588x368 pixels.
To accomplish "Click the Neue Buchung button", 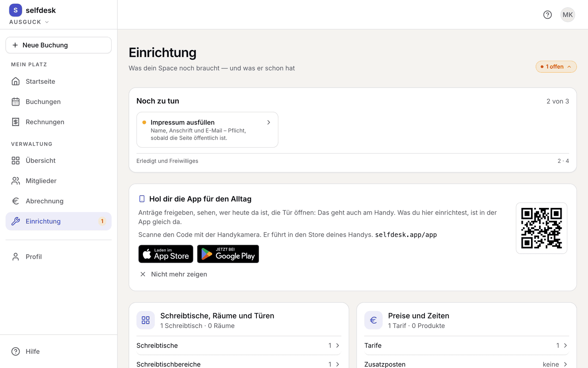I will pos(58,45).
